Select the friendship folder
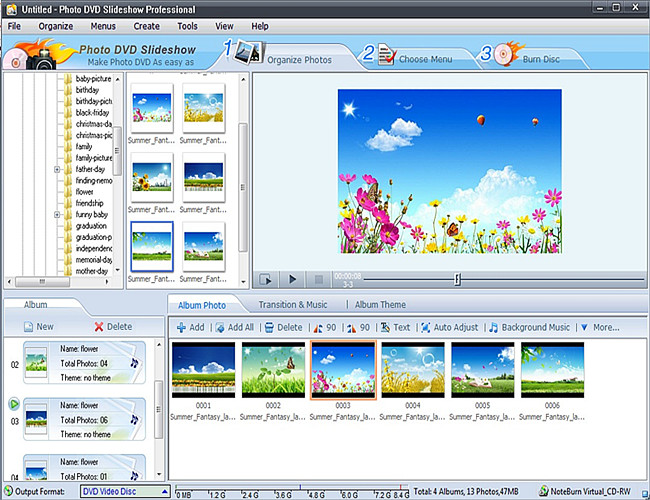 coord(89,203)
